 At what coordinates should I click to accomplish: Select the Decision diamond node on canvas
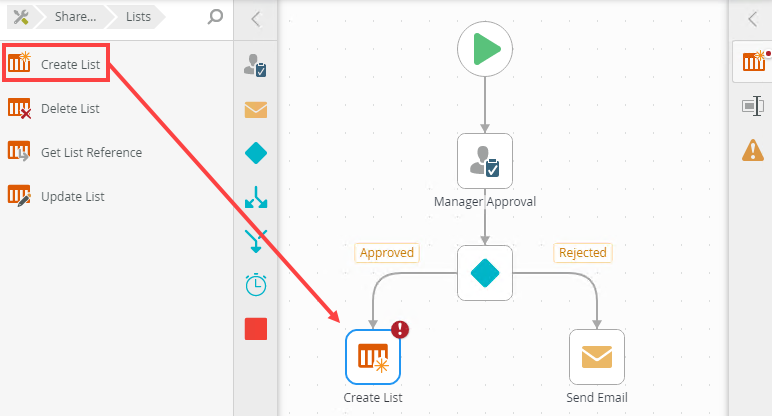pos(485,273)
